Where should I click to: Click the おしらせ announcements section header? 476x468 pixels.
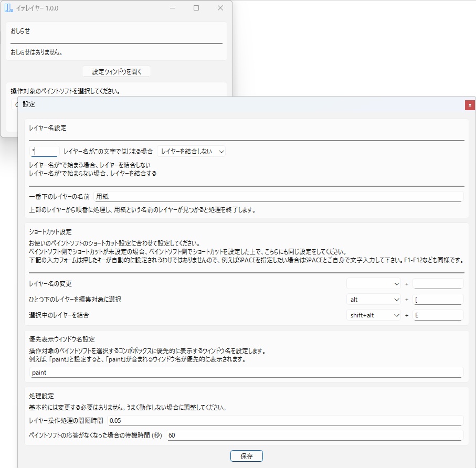(x=20, y=30)
